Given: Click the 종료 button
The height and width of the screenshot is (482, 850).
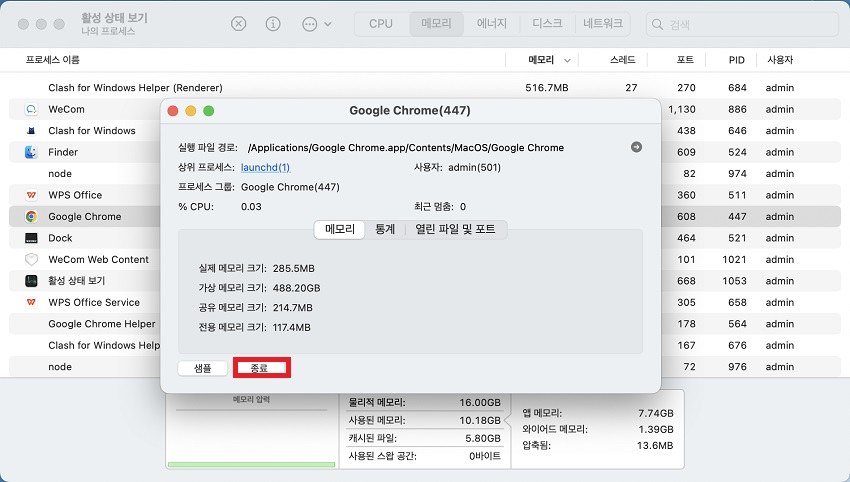Looking at the screenshot, I should (259, 368).
